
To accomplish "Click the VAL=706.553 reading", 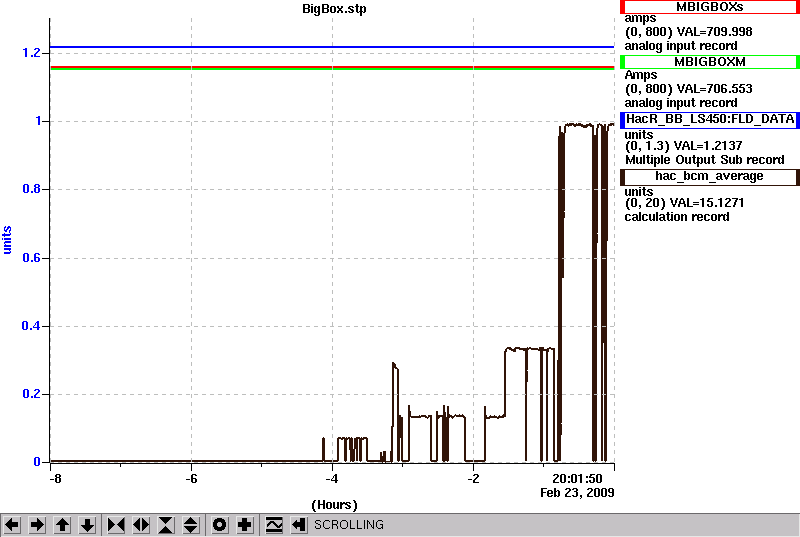I will point(714,89).
